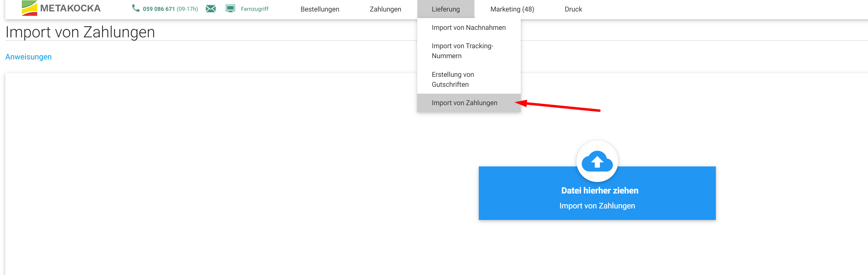This screenshot has height=275, width=868.
Task: Select Import von Nachnahmen menu entry
Action: 469,28
